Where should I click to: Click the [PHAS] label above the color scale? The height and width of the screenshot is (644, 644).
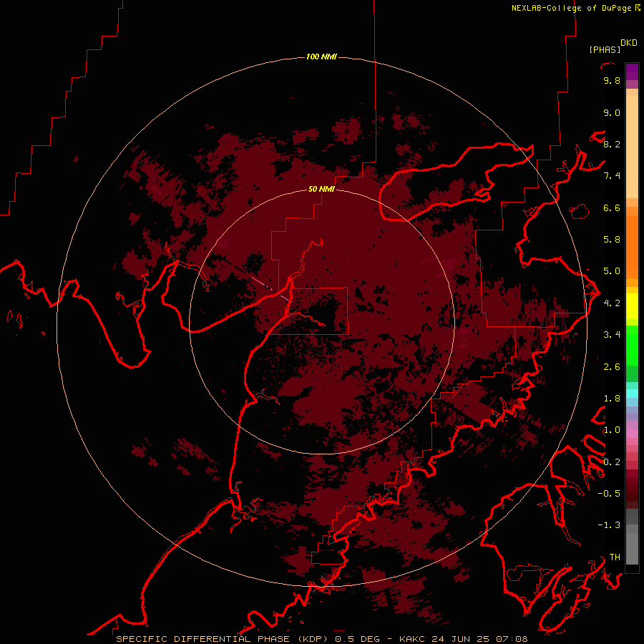(x=605, y=50)
